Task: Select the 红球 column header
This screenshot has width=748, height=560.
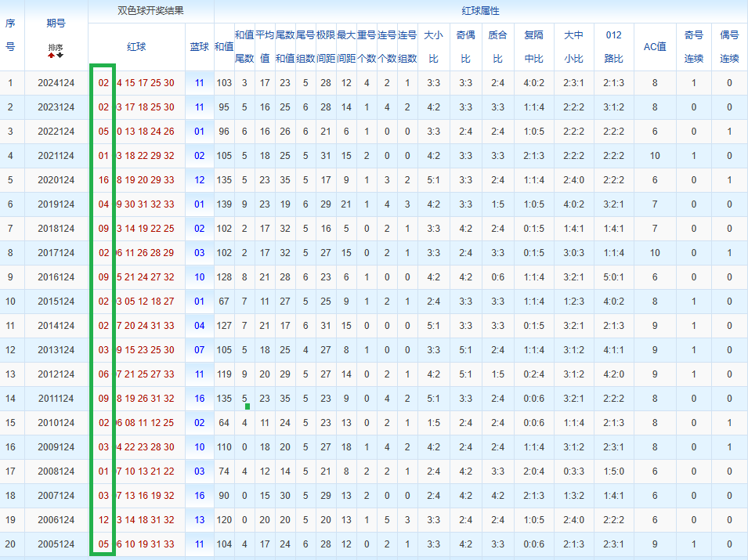Action: pyautogui.click(x=136, y=47)
